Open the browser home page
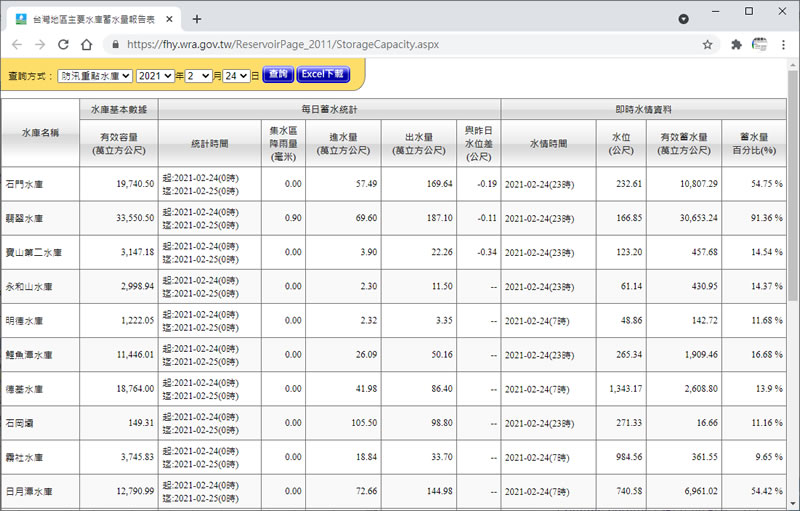The height and width of the screenshot is (511, 800). [x=87, y=45]
